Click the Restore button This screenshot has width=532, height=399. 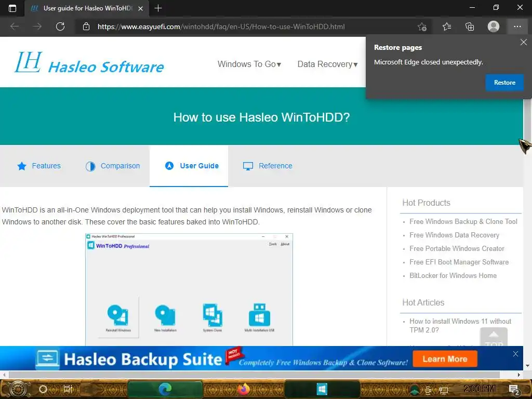pyautogui.click(x=504, y=83)
